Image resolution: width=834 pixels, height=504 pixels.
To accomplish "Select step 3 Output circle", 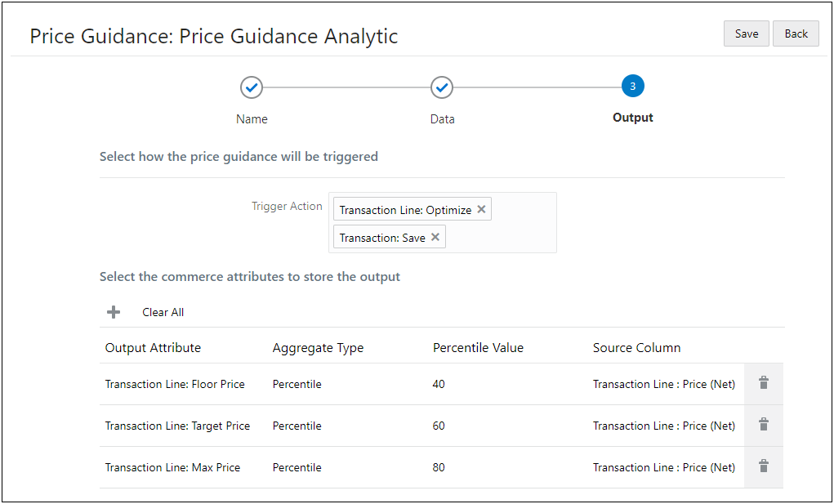I will click(632, 87).
